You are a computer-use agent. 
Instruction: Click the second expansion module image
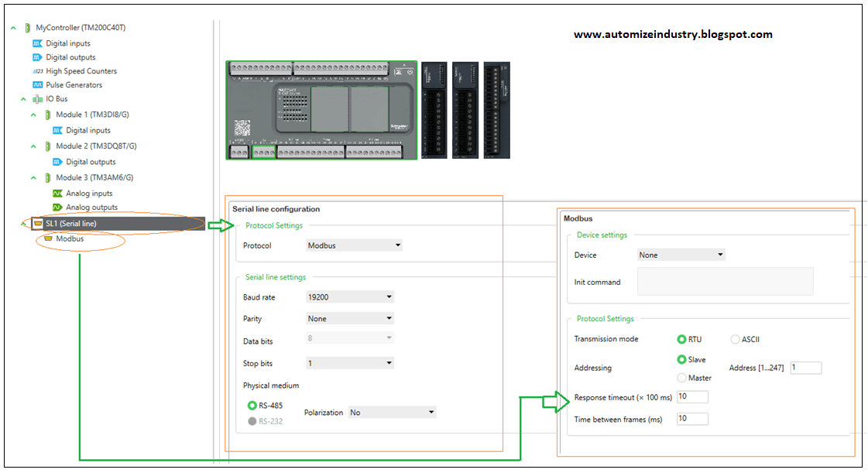[465, 110]
